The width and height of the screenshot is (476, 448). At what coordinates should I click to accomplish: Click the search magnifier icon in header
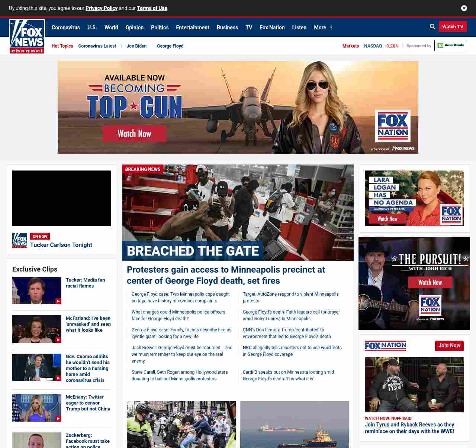[x=432, y=27]
